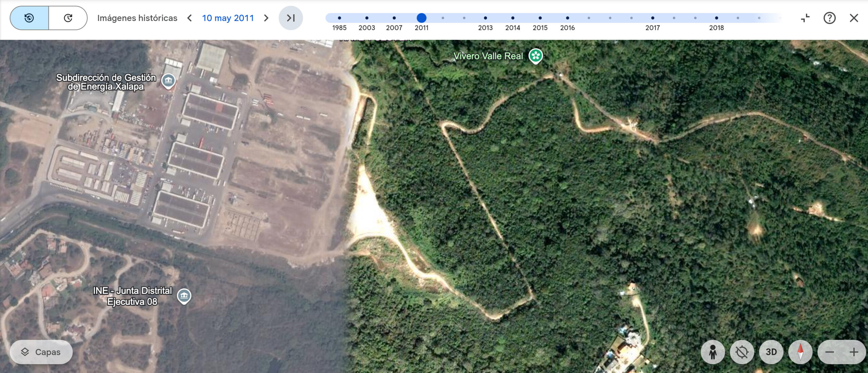Select the 1985 timeline marker
868x373 pixels.
click(x=339, y=18)
